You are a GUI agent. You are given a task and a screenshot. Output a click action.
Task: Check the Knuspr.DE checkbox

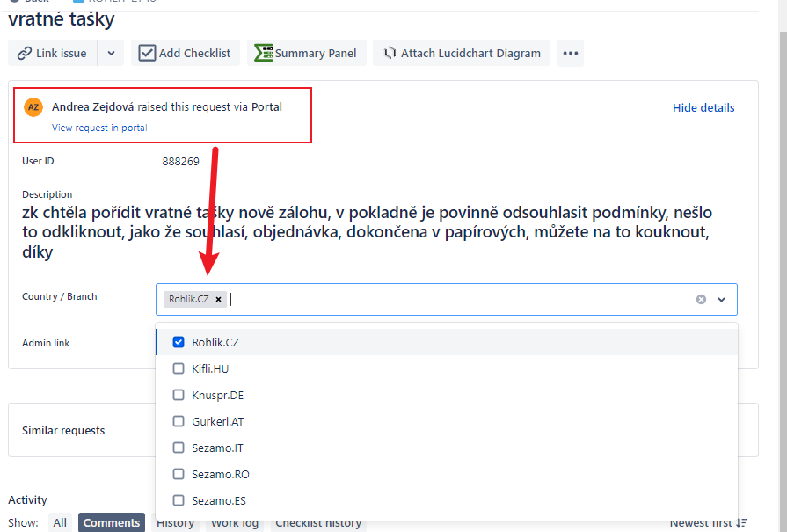click(179, 395)
